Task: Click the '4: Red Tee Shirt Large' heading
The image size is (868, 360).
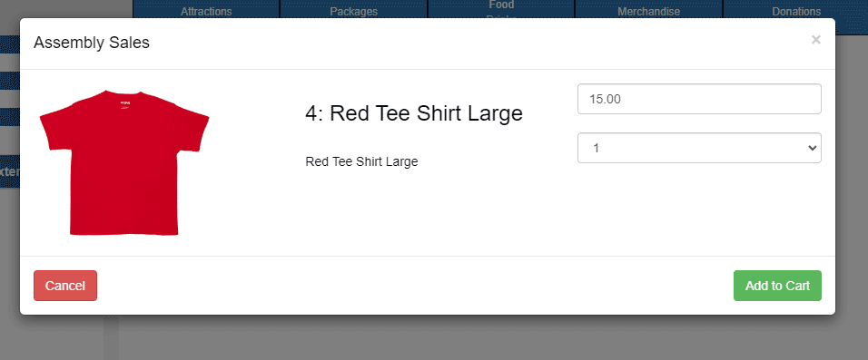Action: point(414,113)
